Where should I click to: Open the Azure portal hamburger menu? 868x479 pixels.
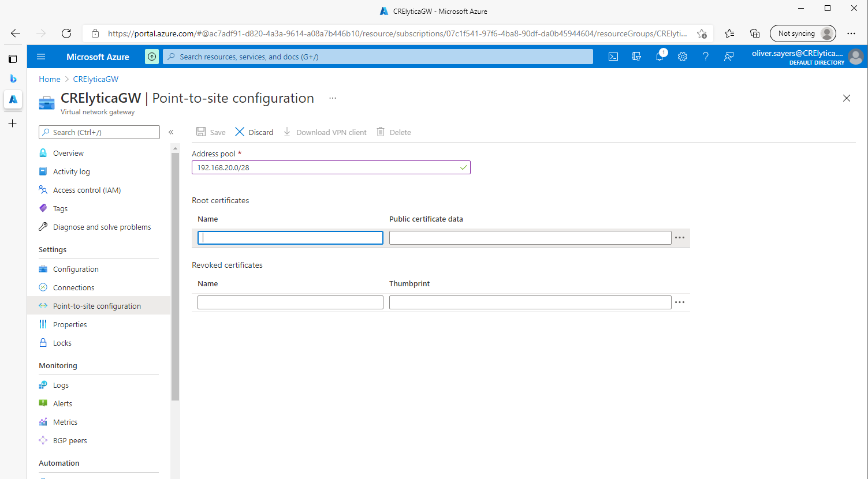(x=41, y=57)
